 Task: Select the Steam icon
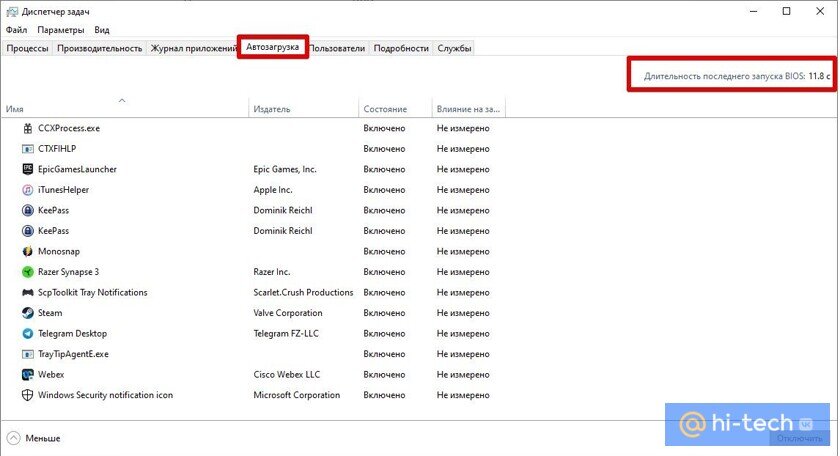[x=27, y=313]
